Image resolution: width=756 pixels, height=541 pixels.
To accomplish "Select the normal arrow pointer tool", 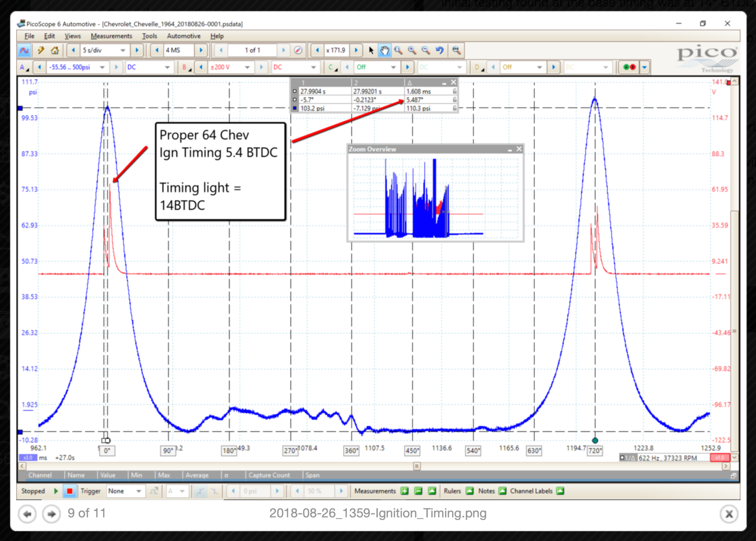I will (x=371, y=50).
